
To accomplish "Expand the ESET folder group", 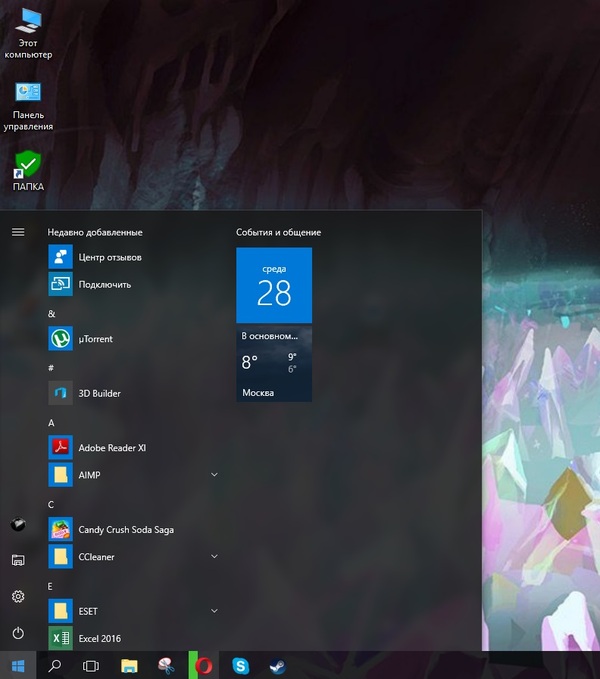I will [x=214, y=610].
